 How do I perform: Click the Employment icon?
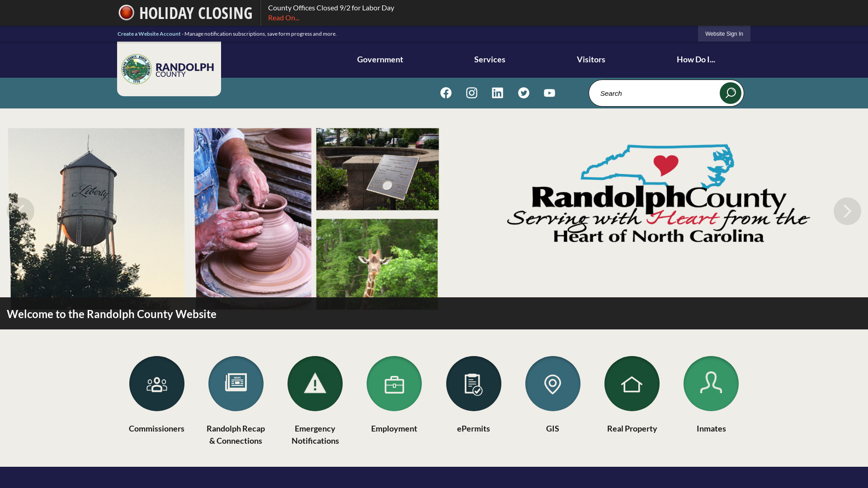click(394, 383)
